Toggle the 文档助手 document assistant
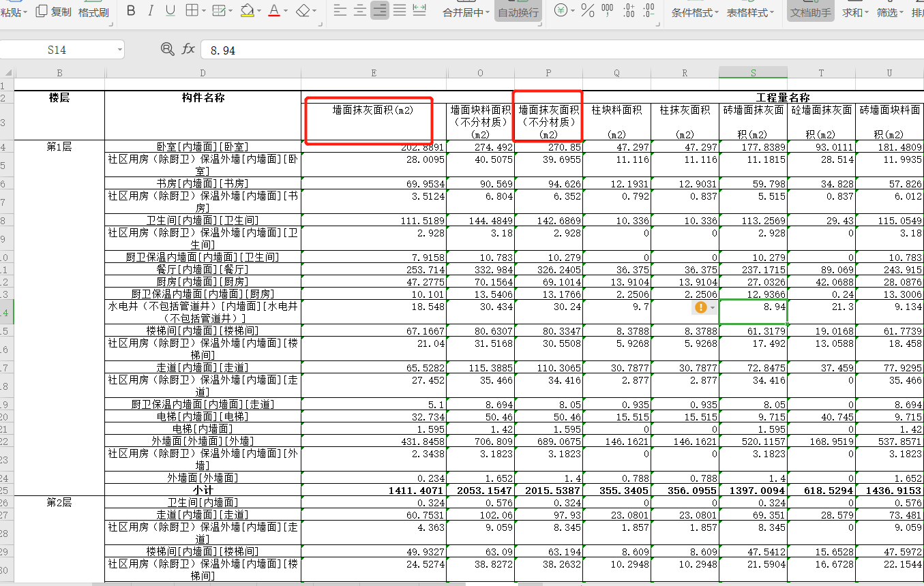This screenshot has height=586, width=924. pos(811,12)
